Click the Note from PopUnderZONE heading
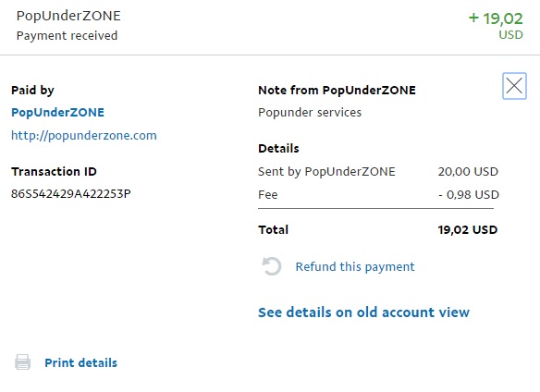This screenshot has height=392, width=540. click(x=337, y=91)
